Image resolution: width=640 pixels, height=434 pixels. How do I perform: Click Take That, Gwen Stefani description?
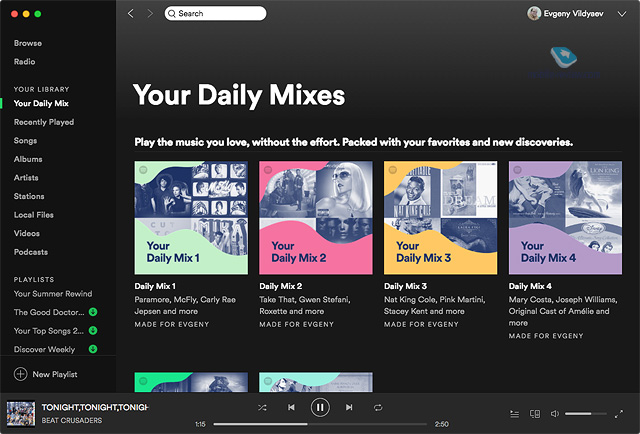[304, 305]
